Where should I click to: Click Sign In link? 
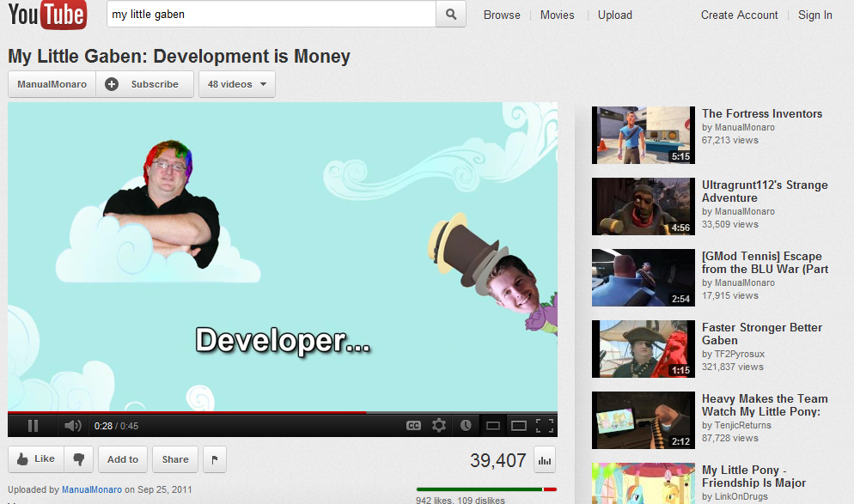(814, 15)
